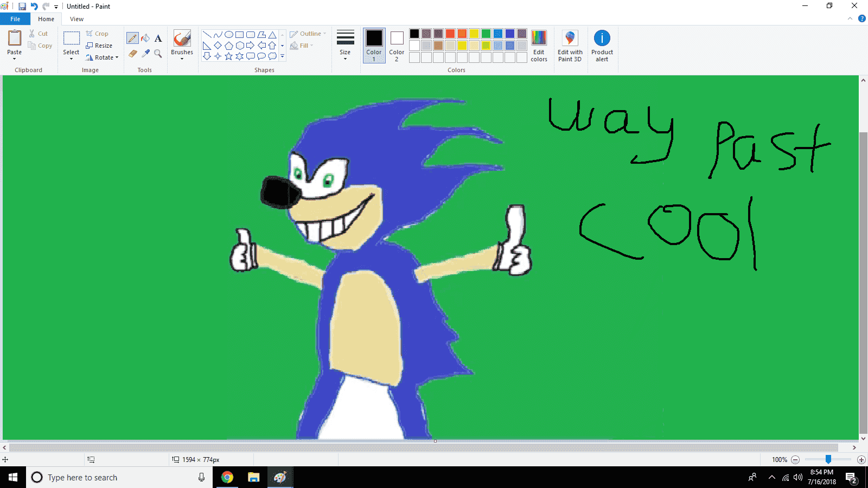Screen dimensions: 868x488
Task: Click the Brushes icon
Action: pyautogui.click(x=182, y=38)
